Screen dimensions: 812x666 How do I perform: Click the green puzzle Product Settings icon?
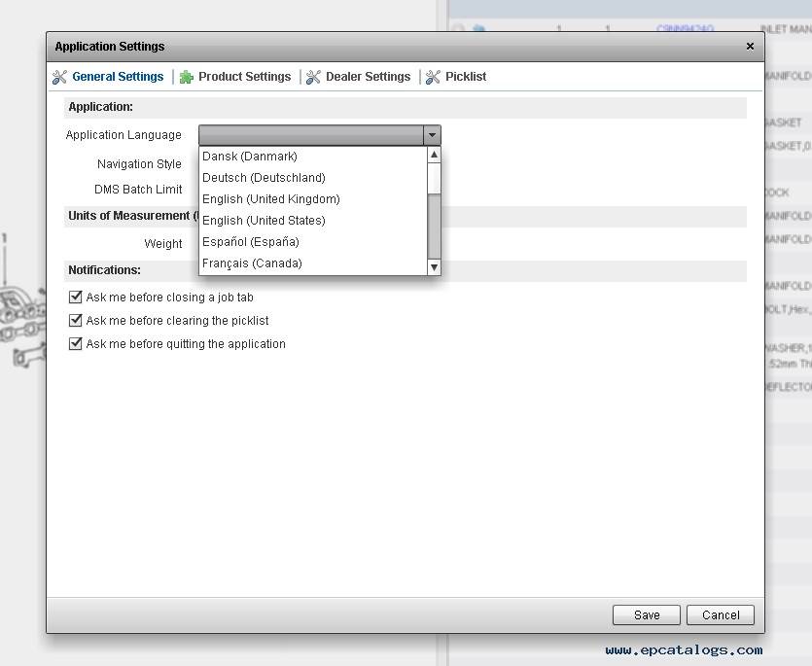(x=187, y=77)
